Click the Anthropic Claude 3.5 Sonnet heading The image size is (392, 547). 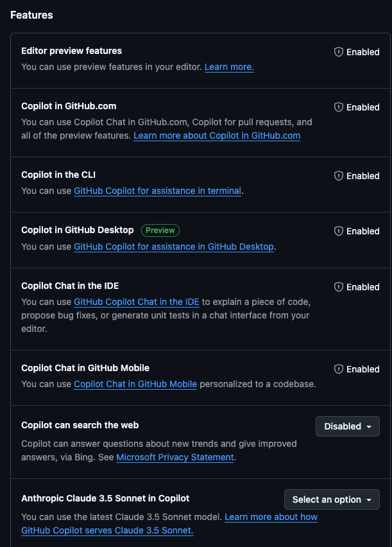pos(105,498)
